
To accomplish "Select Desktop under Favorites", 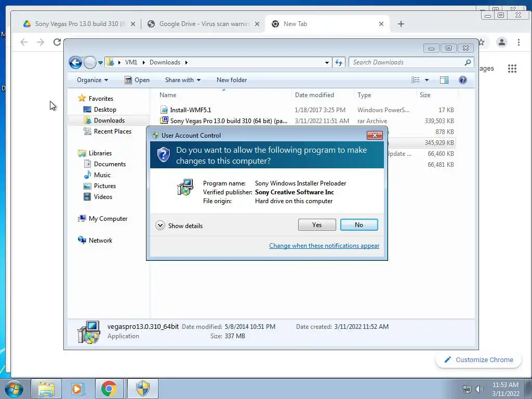I will pos(105,110).
